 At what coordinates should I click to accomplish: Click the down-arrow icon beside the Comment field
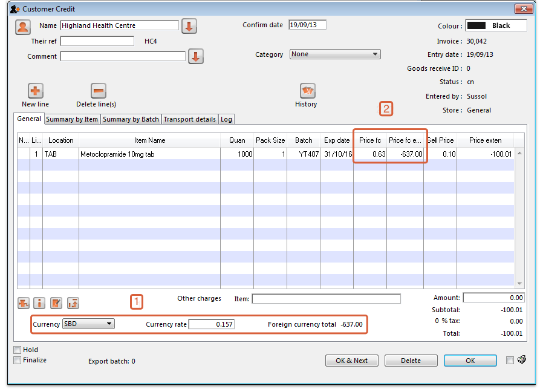click(196, 57)
